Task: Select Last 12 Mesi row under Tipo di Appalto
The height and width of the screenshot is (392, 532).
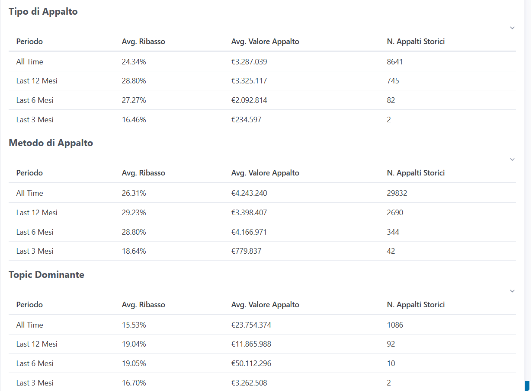Action: coord(37,81)
